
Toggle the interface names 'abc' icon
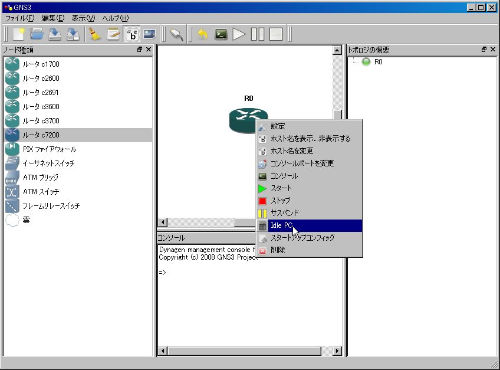point(132,34)
